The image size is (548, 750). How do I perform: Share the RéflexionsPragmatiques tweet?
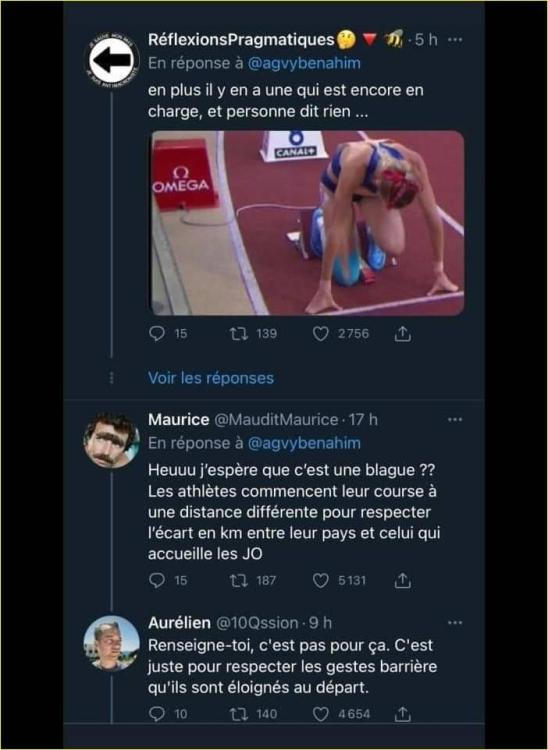[403, 333]
